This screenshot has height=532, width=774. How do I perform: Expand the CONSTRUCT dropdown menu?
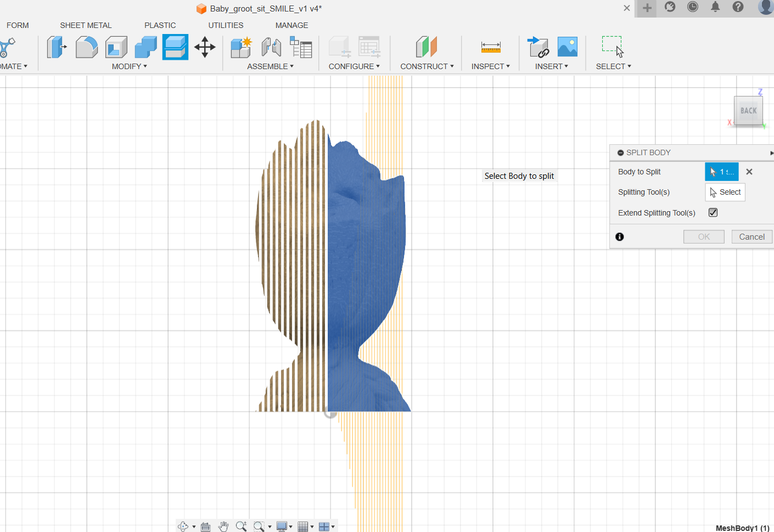(427, 66)
